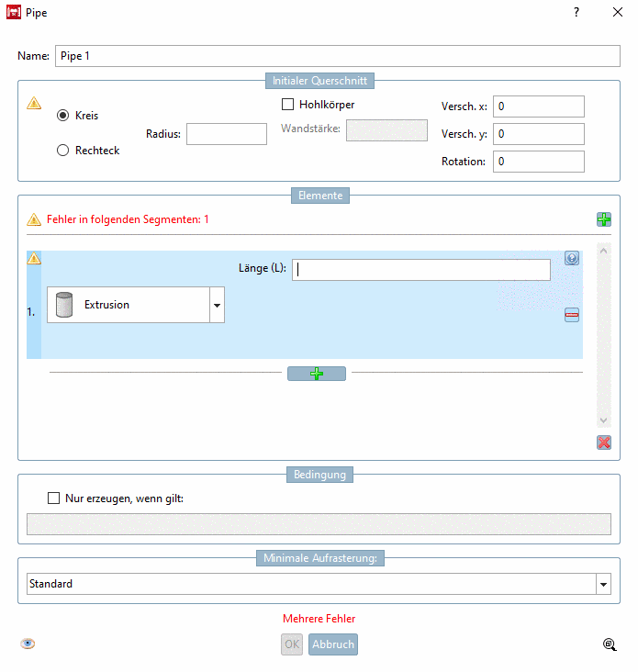Click the warning icon beside 'Fehler in folgenden Segmenten'
The width and height of the screenshot is (638, 672).
point(34,219)
